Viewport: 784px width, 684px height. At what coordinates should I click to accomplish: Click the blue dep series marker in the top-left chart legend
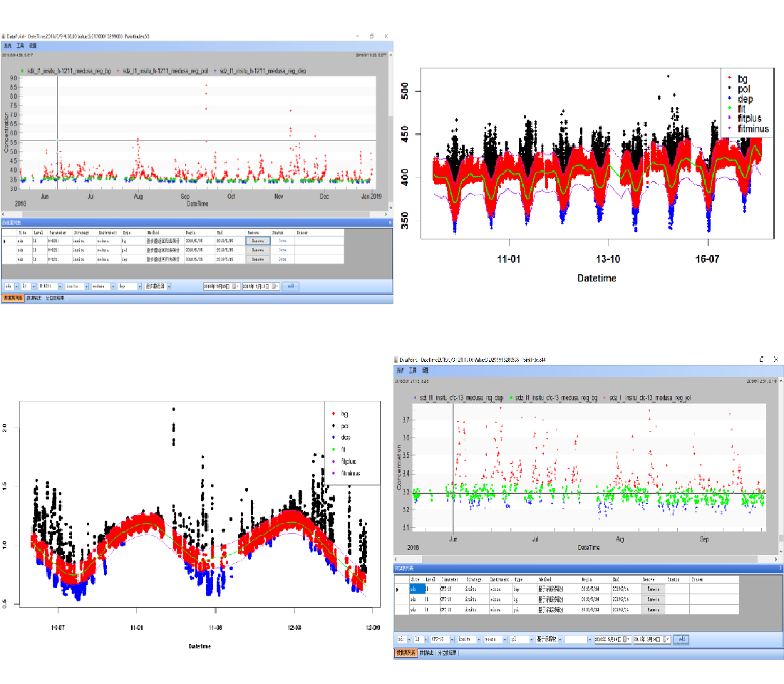[x=214, y=71]
